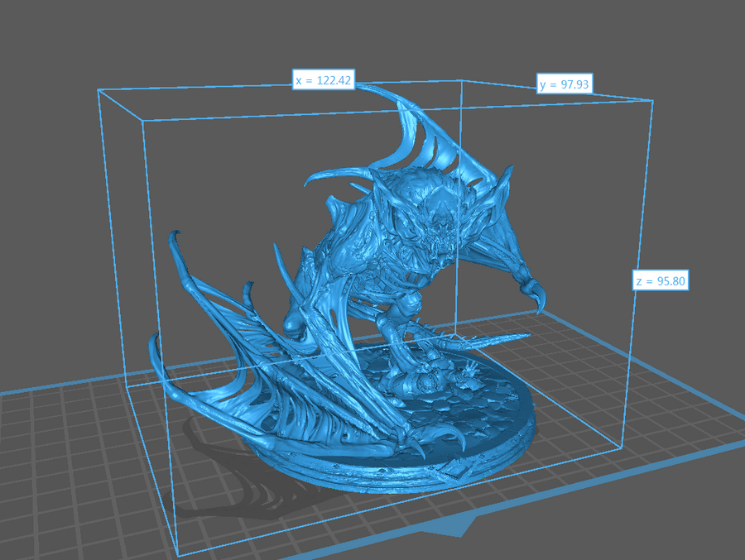The height and width of the screenshot is (560, 745).
Task: Click the y = 97.93 dimension label
Action: pos(565,84)
